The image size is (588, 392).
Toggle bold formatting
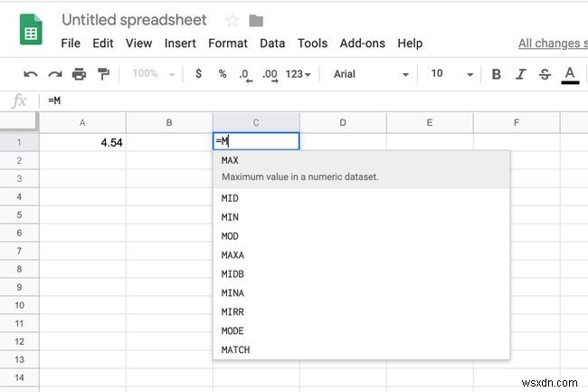(496, 74)
